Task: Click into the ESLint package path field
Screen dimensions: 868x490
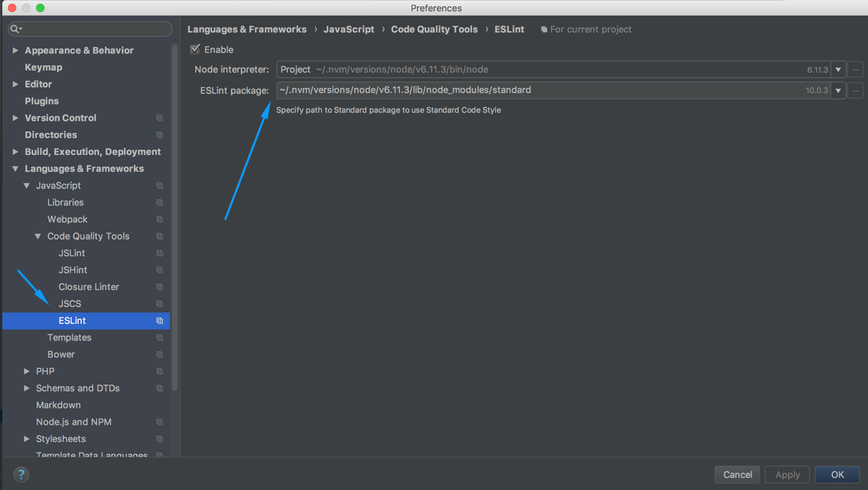Action: (553, 90)
